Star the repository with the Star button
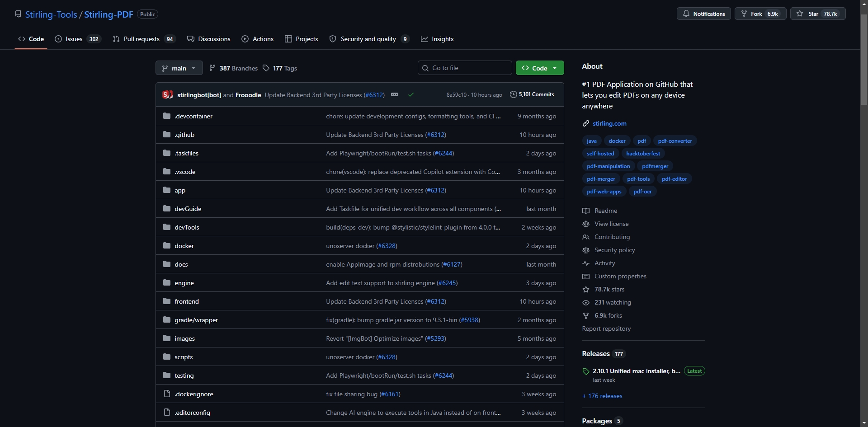This screenshot has height=427, width=868. (x=818, y=14)
